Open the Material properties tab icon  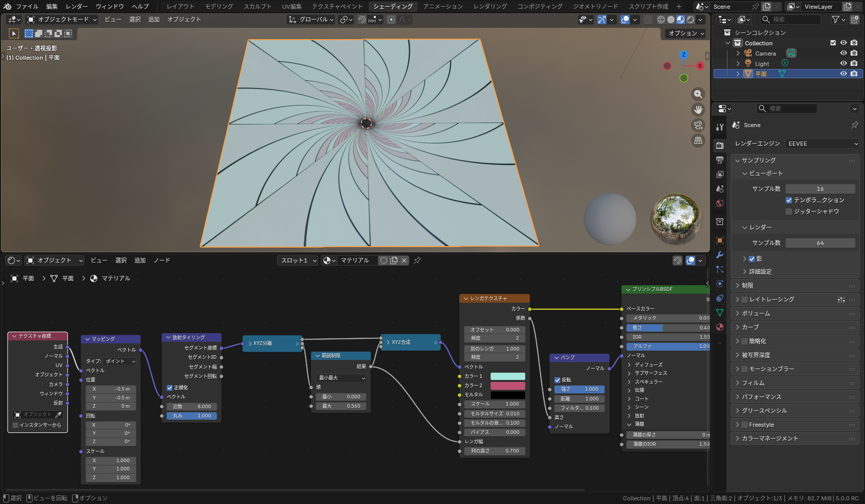click(720, 327)
